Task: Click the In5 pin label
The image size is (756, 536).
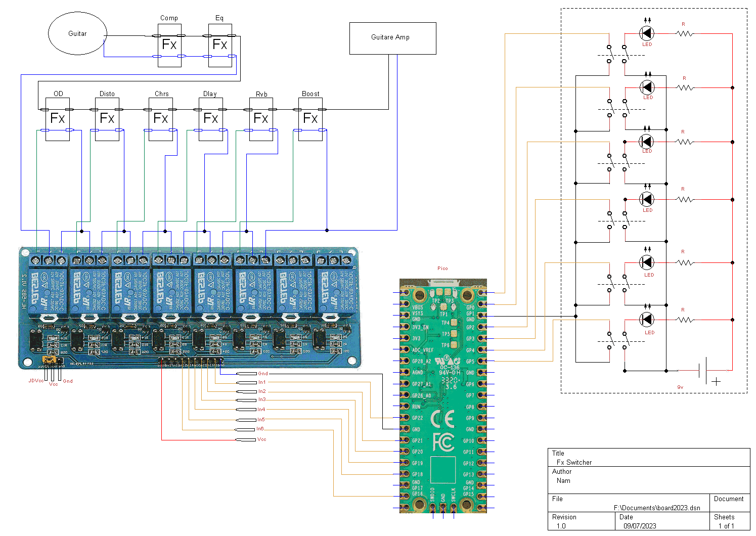Action: 261,420
